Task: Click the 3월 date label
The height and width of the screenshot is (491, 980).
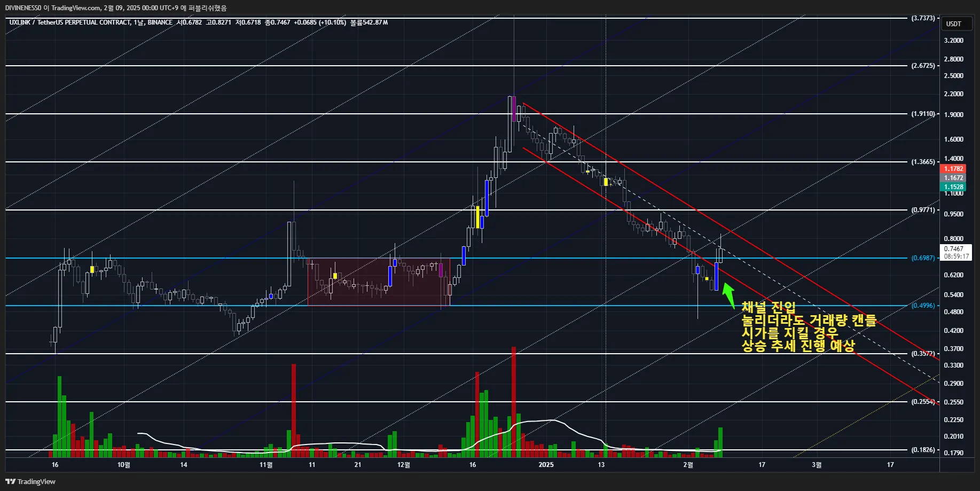Action: (x=817, y=465)
